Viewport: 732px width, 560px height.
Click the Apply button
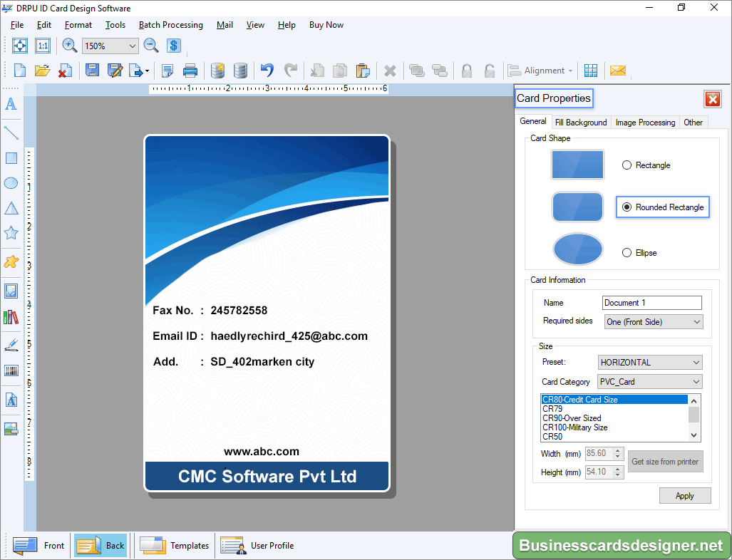[x=685, y=496]
